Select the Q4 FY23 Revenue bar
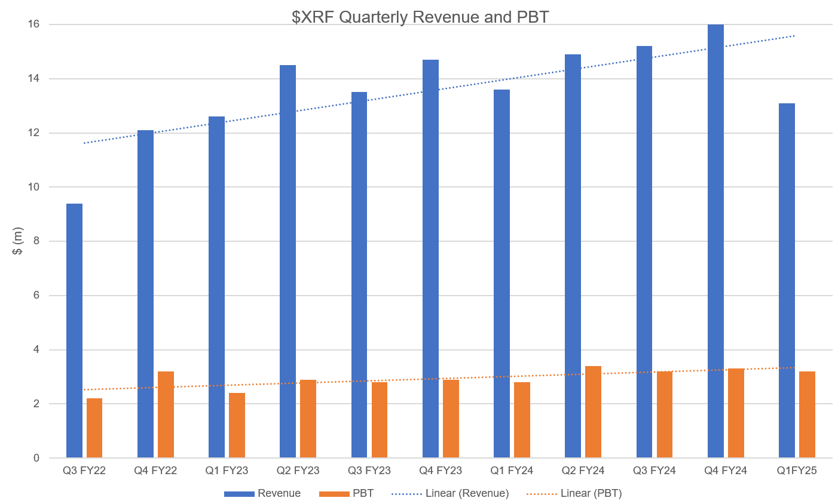The image size is (838, 504). click(430, 259)
